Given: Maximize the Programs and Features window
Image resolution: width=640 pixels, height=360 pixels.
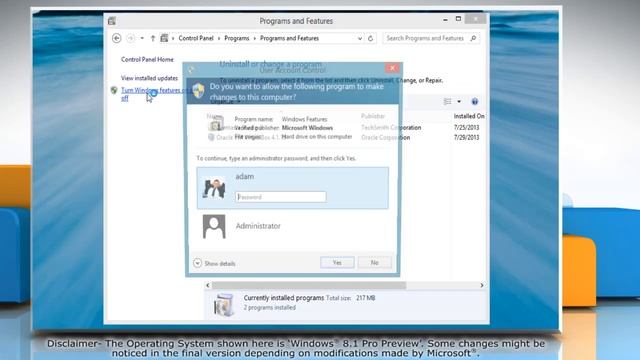Looking at the screenshot, I should 458,19.
